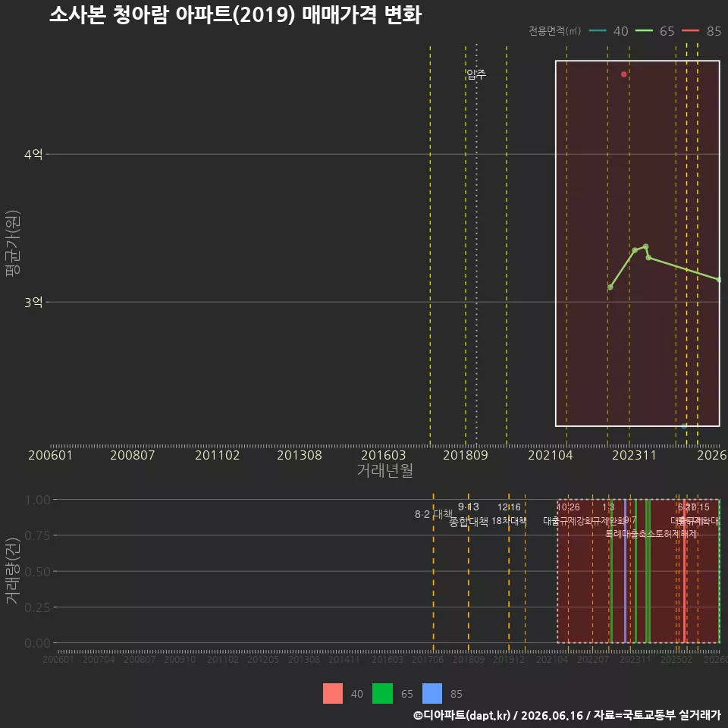Click the '9·13' policy date label
Image resolution: width=728 pixels, height=728 pixels.
469,507
